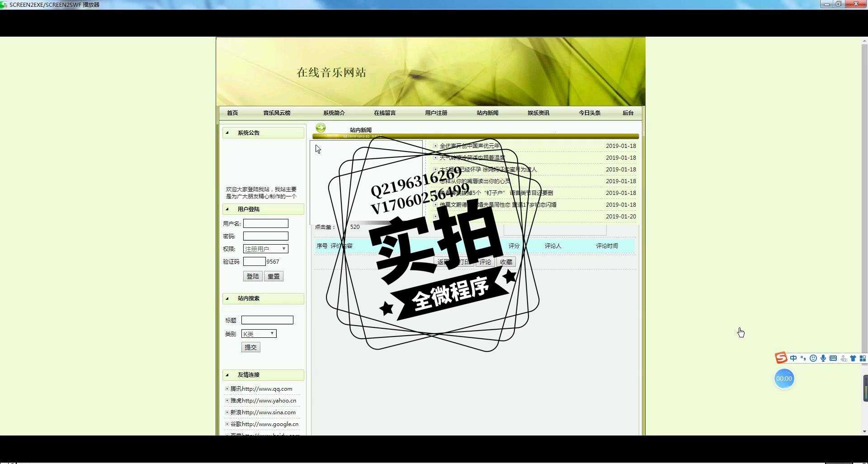
Task: Open the news item 怎样从你的嘴唇读出你的心灵
Action: click(x=475, y=181)
